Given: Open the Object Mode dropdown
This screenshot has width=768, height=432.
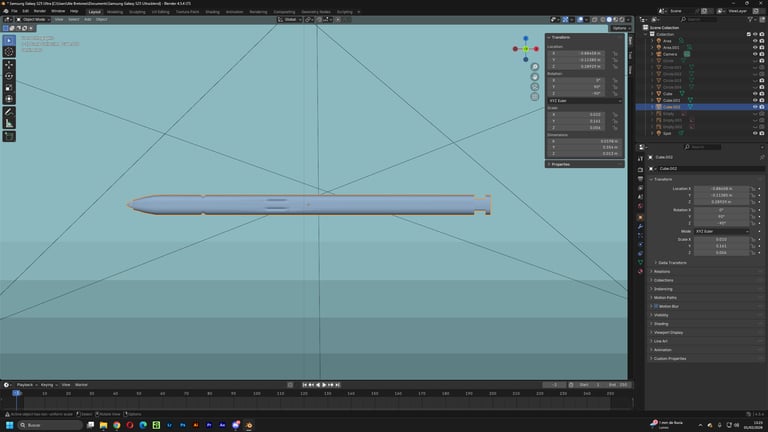Looking at the screenshot, I should [33, 20].
